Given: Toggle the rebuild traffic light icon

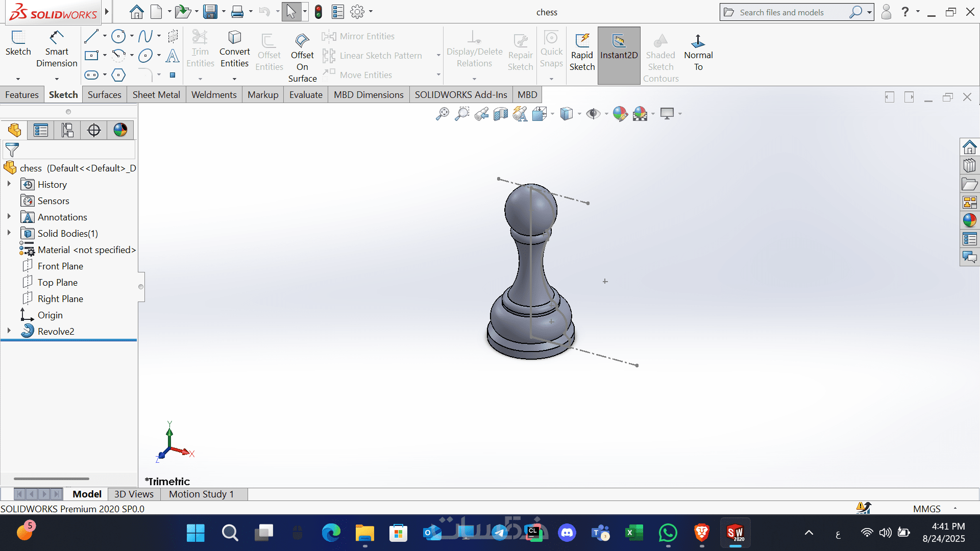Looking at the screenshot, I should point(318,12).
